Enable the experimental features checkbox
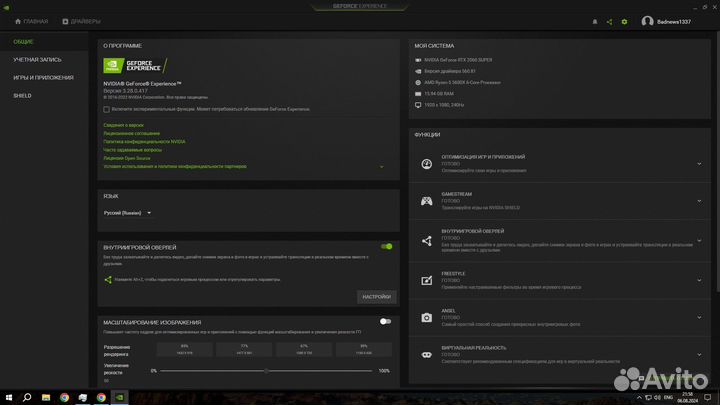 107,109
